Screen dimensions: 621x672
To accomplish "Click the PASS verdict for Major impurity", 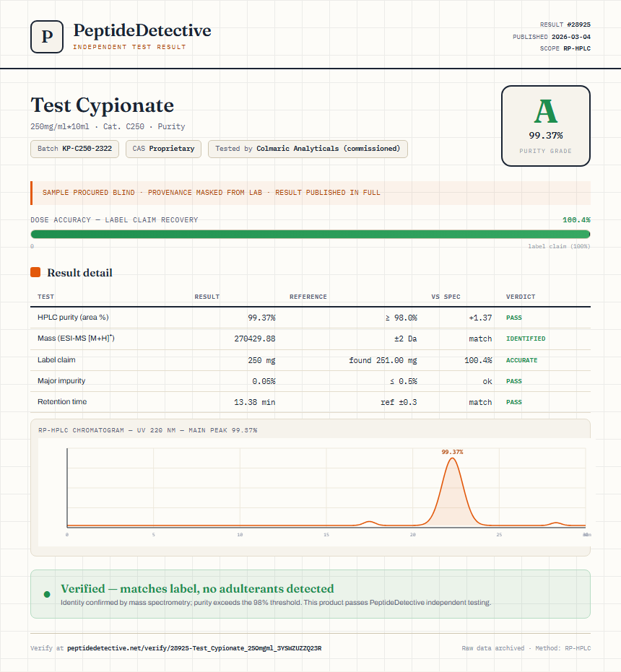I will coord(514,381).
